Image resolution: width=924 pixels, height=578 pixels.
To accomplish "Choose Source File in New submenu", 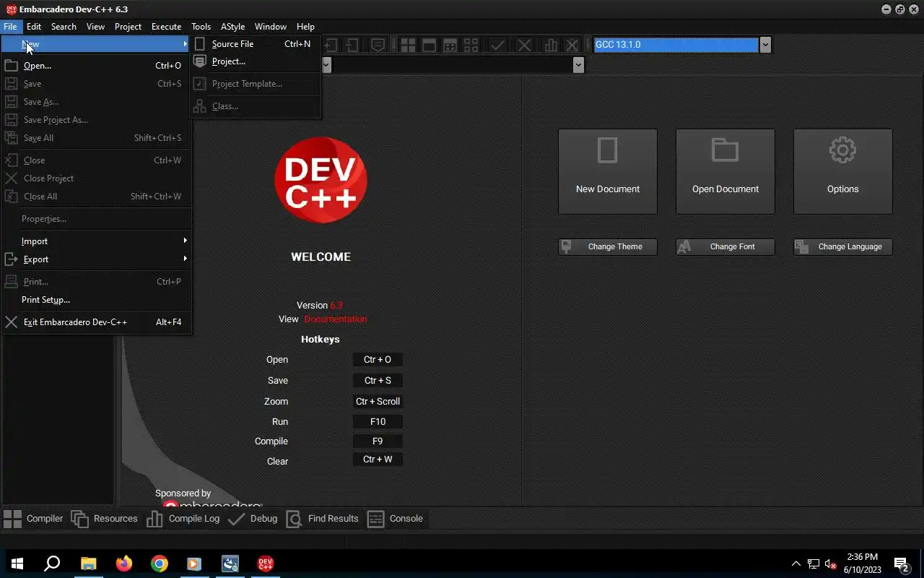I will pyautogui.click(x=256, y=44).
